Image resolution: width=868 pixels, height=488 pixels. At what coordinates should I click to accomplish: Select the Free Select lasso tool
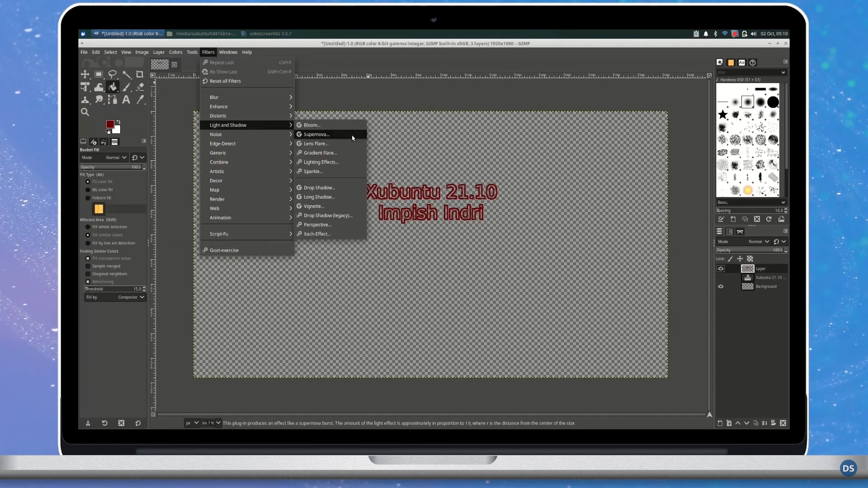point(113,74)
